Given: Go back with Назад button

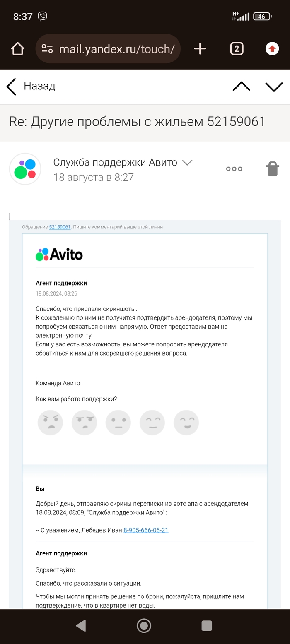Looking at the screenshot, I should click(x=31, y=87).
